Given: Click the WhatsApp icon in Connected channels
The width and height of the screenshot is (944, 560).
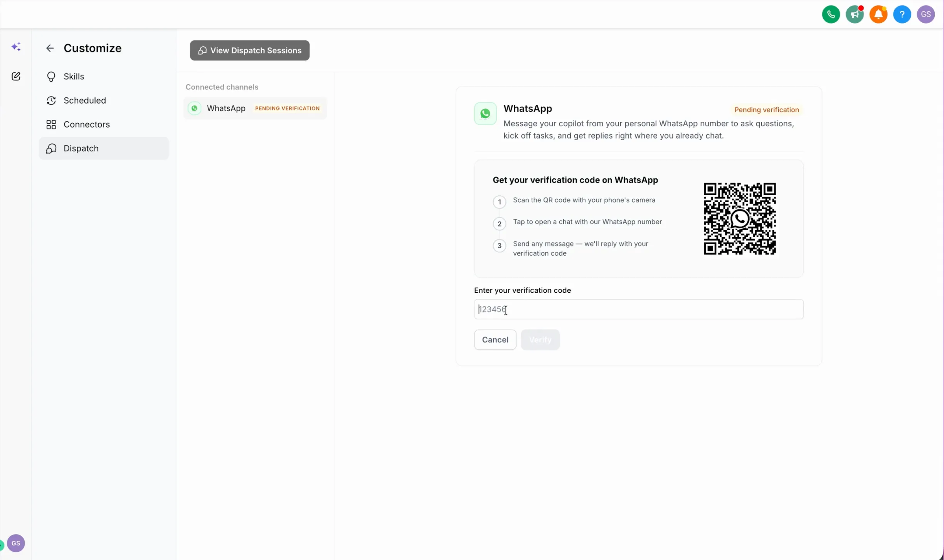Looking at the screenshot, I should coord(194,108).
